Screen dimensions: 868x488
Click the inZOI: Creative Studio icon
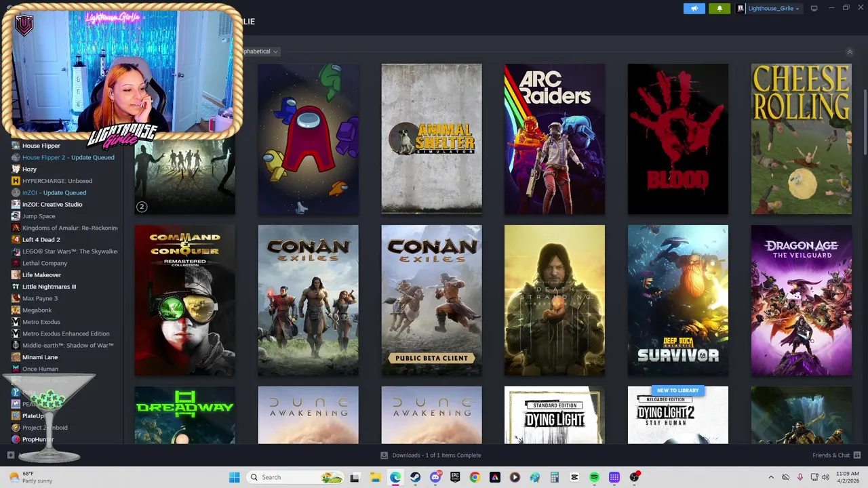pos(16,205)
